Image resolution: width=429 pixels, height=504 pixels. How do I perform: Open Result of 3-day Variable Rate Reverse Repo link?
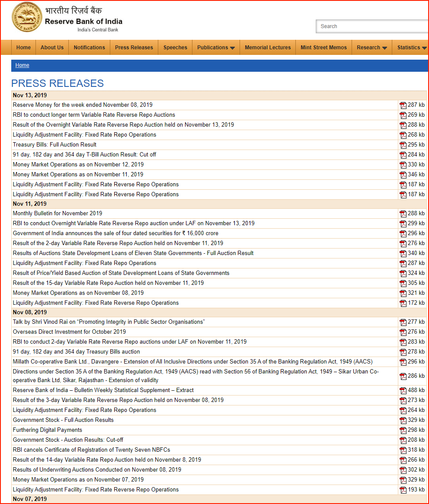coord(118,400)
